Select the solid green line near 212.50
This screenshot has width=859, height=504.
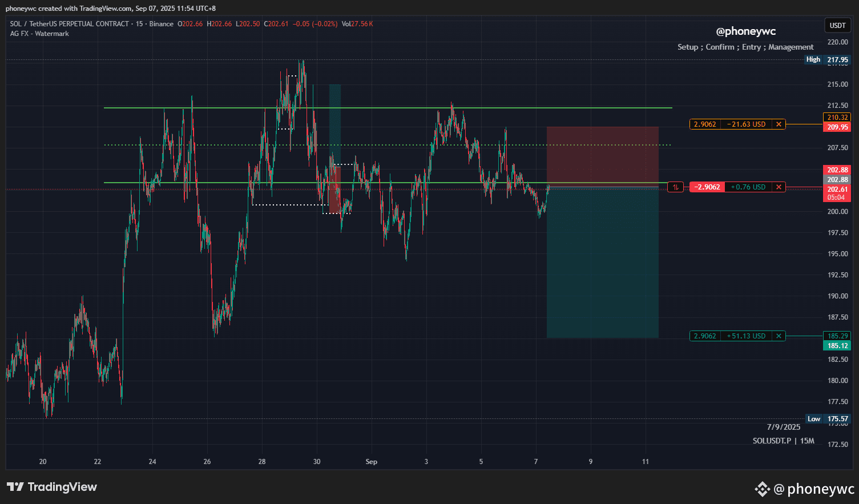pos(388,107)
